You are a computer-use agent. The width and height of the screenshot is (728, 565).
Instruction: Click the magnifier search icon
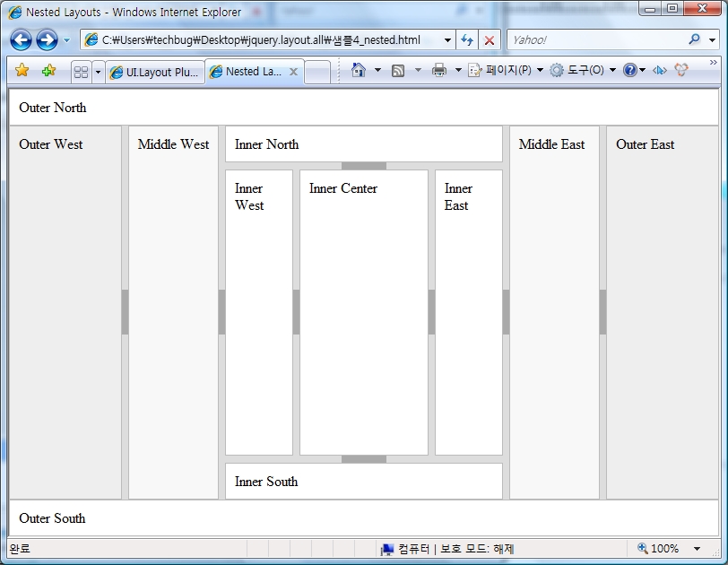pos(695,39)
